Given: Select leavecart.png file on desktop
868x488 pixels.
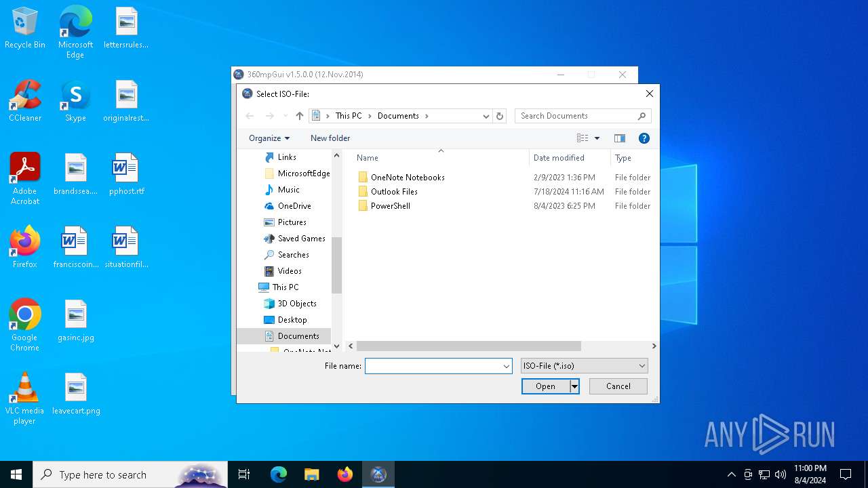Looking at the screenshot, I should point(76,394).
